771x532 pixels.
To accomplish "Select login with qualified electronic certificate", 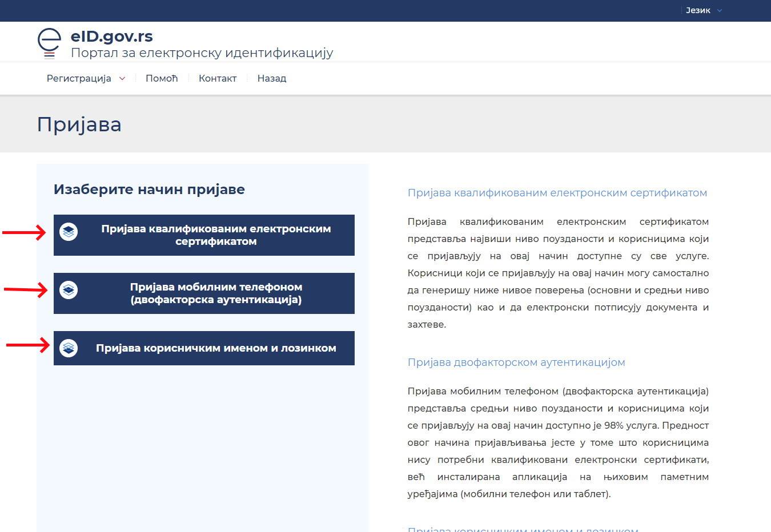I will pos(204,235).
